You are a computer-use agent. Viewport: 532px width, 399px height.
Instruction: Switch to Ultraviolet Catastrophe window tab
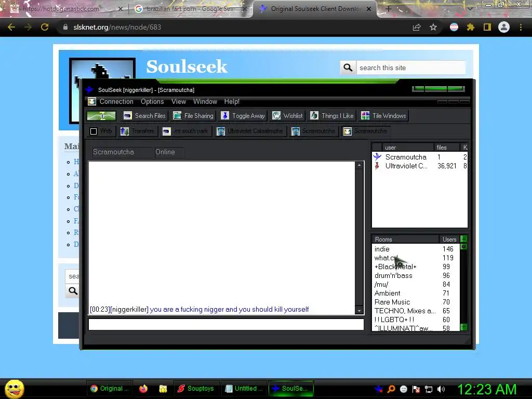pyautogui.click(x=250, y=131)
